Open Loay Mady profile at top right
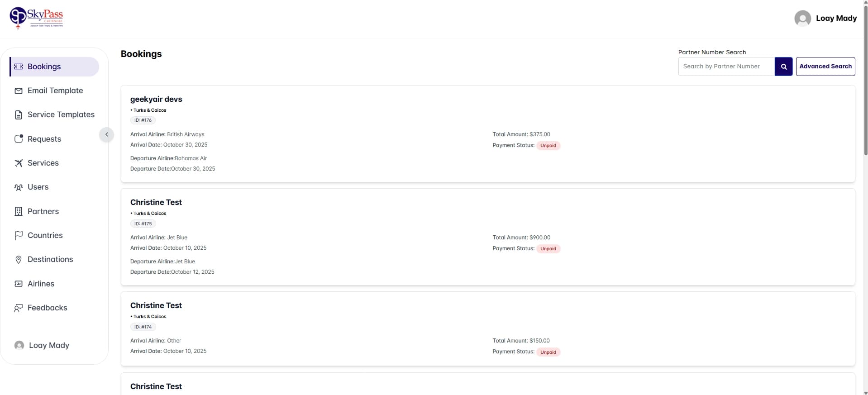The height and width of the screenshot is (395, 868). [825, 18]
